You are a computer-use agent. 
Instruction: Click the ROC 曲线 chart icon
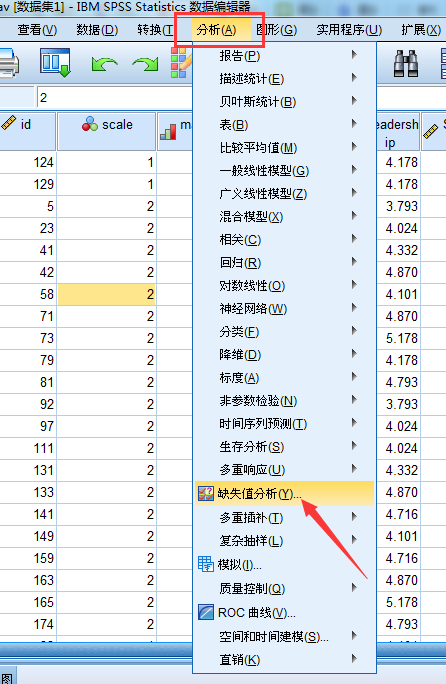pyautogui.click(x=206, y=612)
